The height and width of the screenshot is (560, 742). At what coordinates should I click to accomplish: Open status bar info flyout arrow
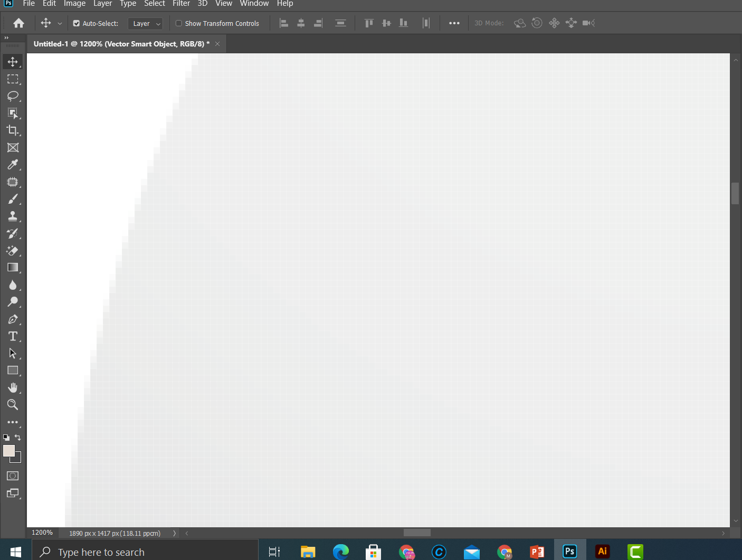(174, 533)
